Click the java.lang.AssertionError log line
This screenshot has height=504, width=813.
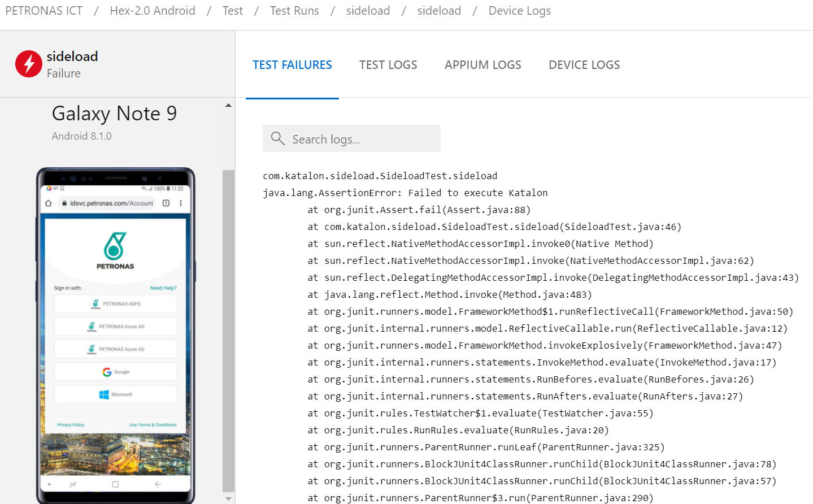click(x=405, y=193)
